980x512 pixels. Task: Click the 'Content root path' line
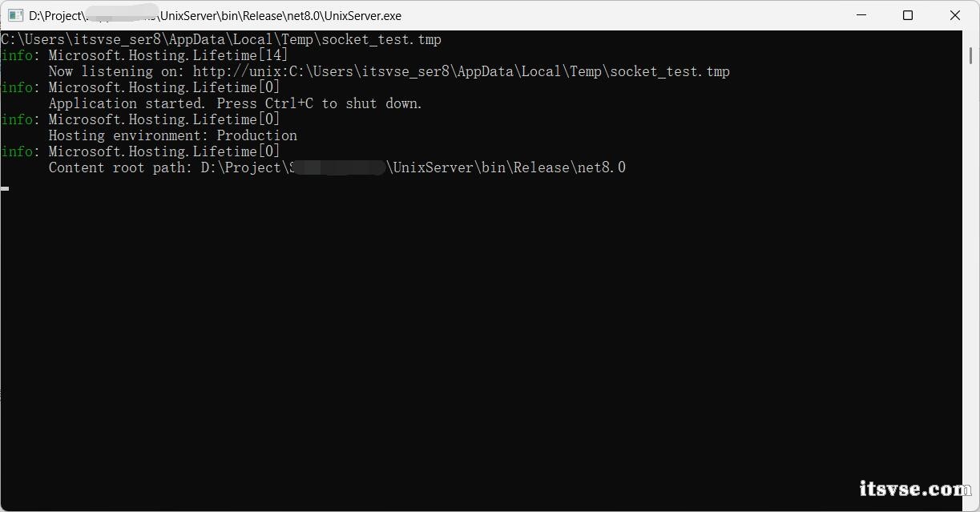(x=337, y=167)
